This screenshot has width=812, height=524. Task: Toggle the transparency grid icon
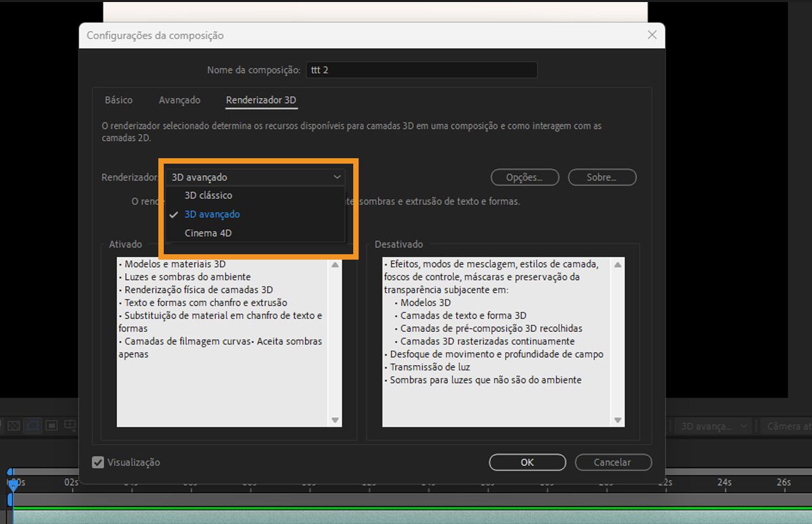[14, 425]
